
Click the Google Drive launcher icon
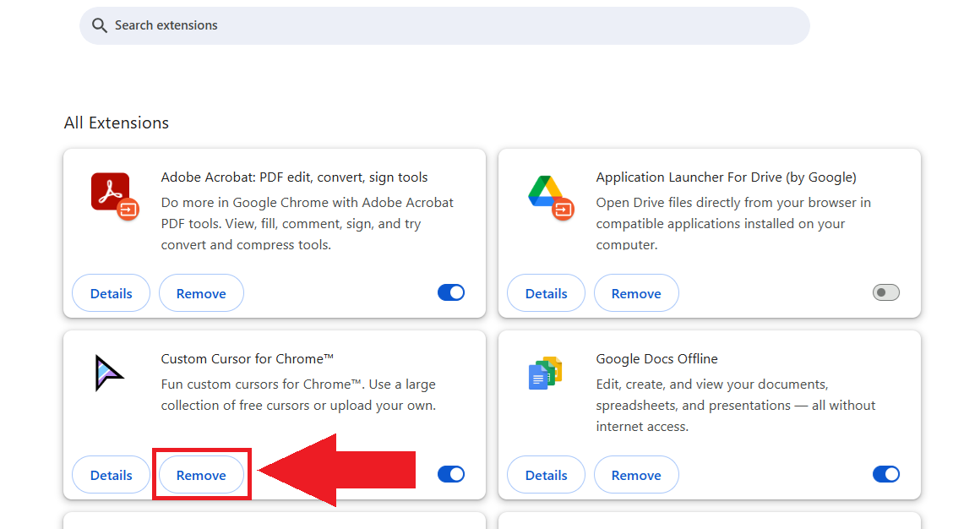tap(546, 193)
